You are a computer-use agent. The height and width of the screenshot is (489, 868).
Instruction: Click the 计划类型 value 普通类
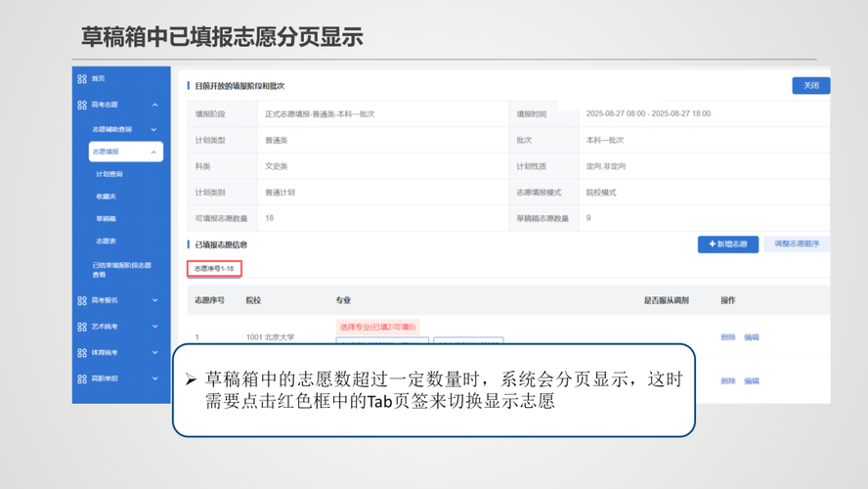[x=277, y=140]
